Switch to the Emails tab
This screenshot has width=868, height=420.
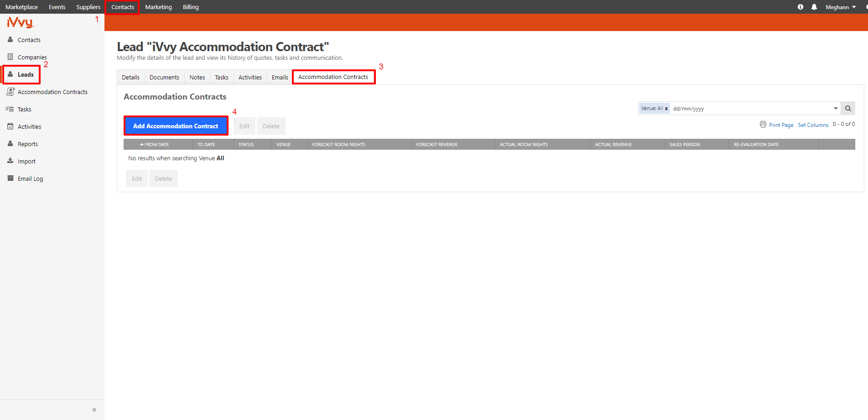[x=280, y=77]
